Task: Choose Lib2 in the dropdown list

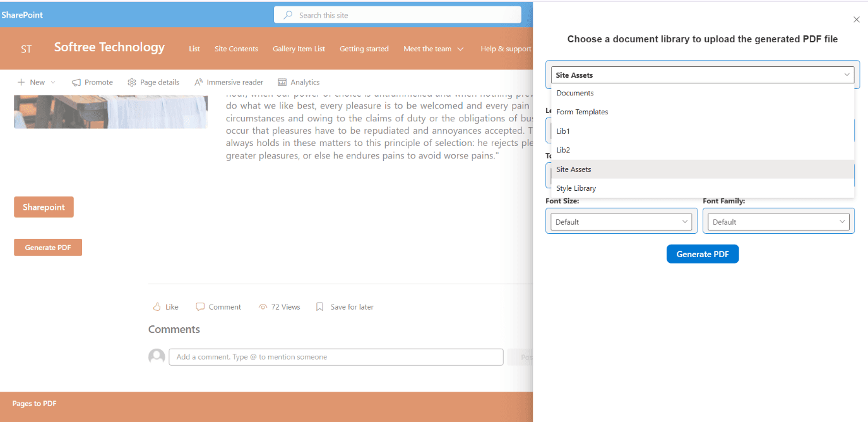Action: (x=703, y=150)
